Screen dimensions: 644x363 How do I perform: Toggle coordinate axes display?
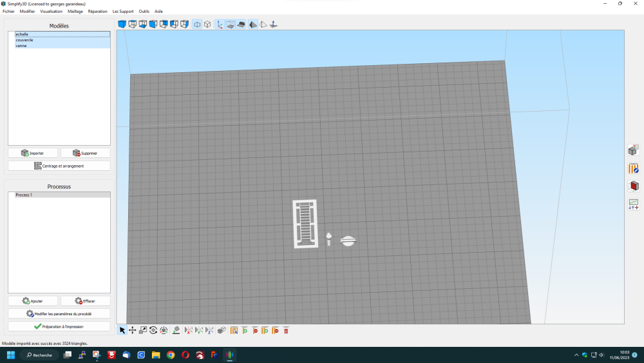click(220, 25)
